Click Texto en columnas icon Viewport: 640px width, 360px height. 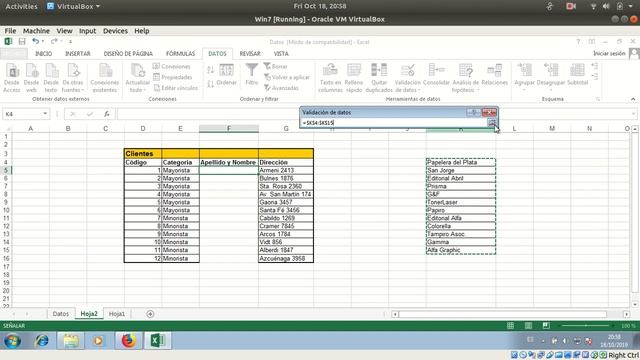[330, 78]
